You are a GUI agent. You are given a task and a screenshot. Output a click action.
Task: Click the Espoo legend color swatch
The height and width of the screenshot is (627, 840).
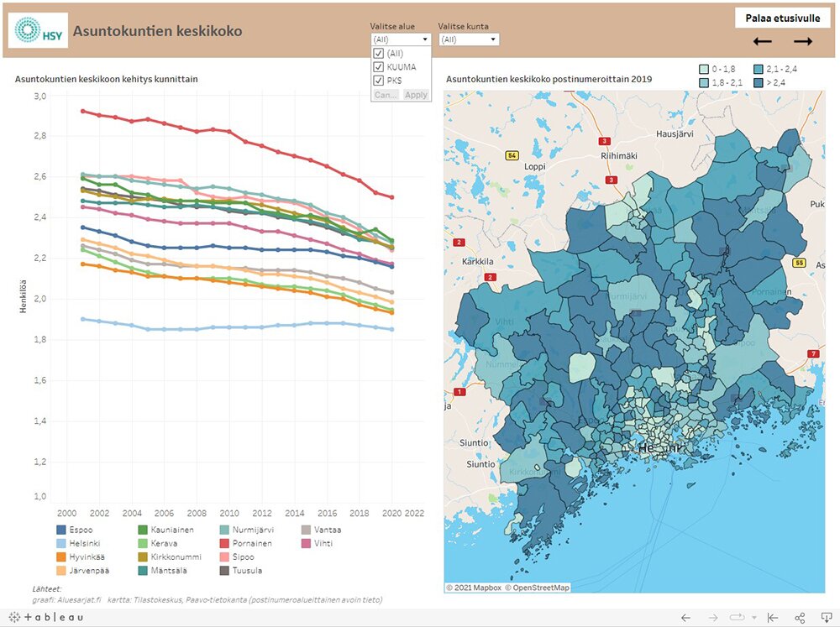pyautogui.click(x=61, y=530)
